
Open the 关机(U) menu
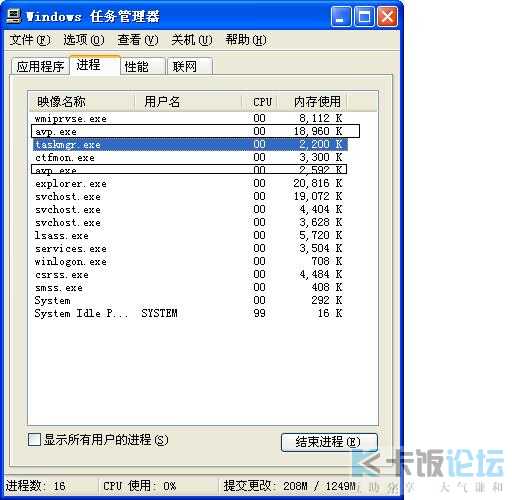192,40
